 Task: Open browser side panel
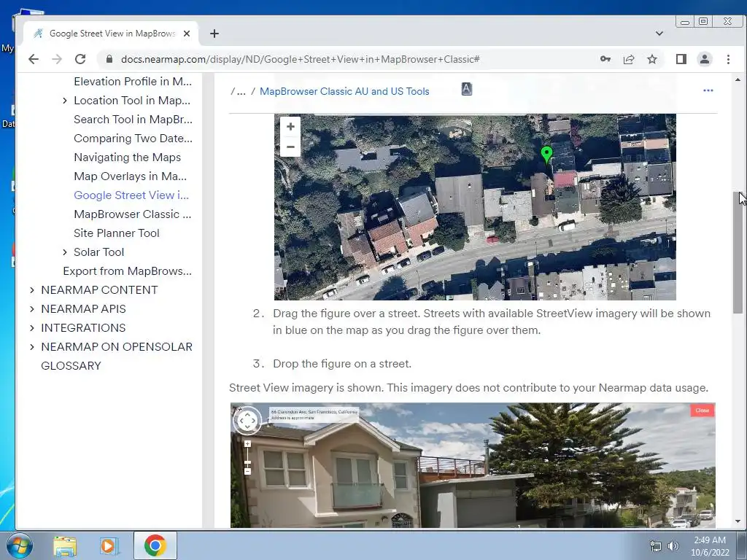(x=681, y=59)
